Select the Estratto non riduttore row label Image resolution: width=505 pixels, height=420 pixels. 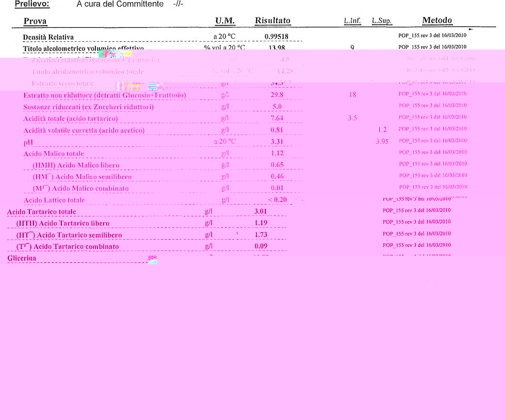click(105, 95)
